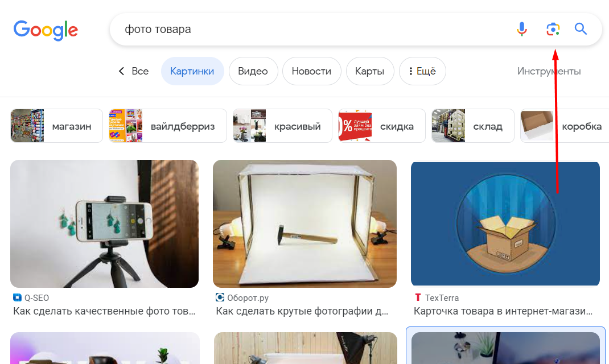The width and height of the screenshot is (609, 364).
Task: Select the Картинки tab
Action: 192,71
